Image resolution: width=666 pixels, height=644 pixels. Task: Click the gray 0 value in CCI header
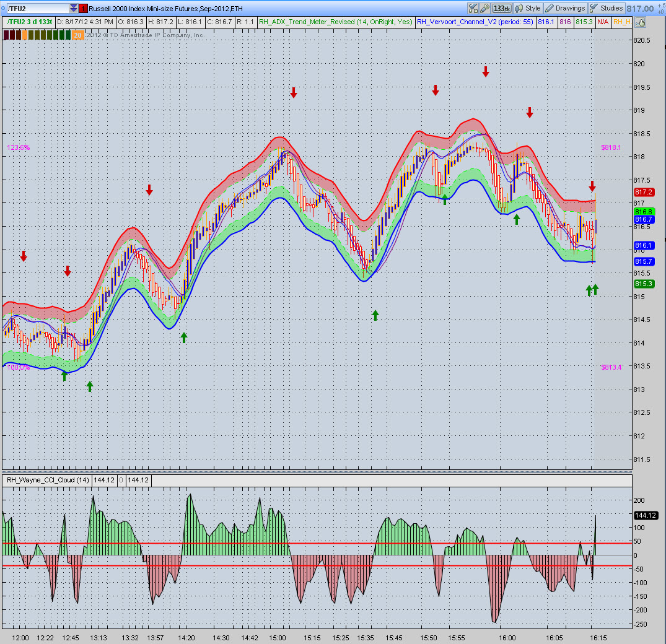tap(121, 480)
